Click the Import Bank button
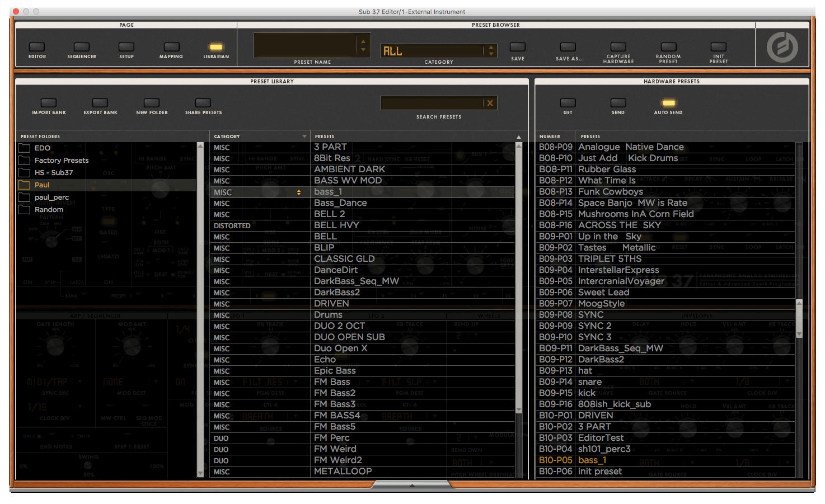Image resolution: width=825 pixels, height=504 pixels. point(49,103)
